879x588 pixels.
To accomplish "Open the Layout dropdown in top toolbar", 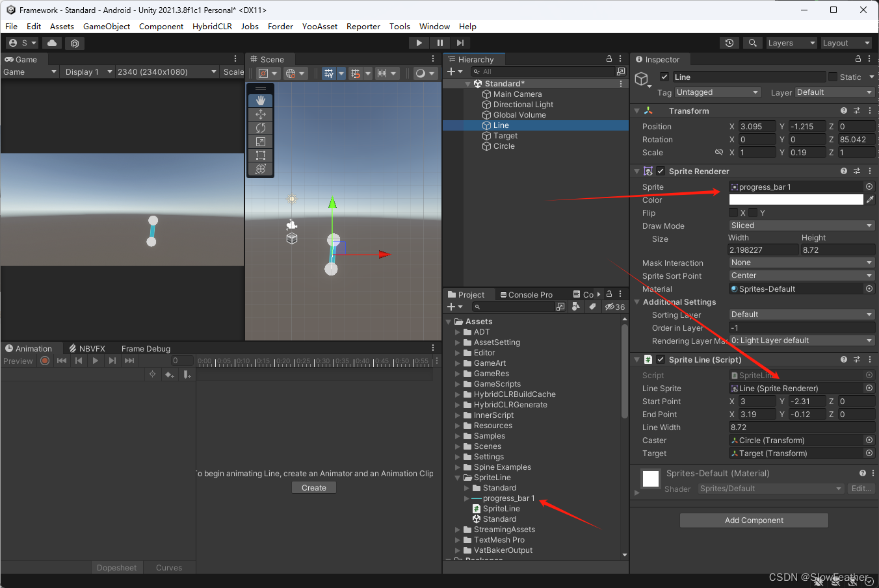I will (846, 43).
